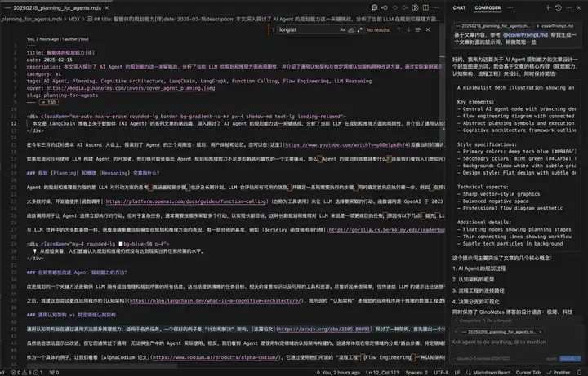This screenshot has height=376, width=588.
Task: Go to previous match arrow in find widget
Action: point(399,29)
